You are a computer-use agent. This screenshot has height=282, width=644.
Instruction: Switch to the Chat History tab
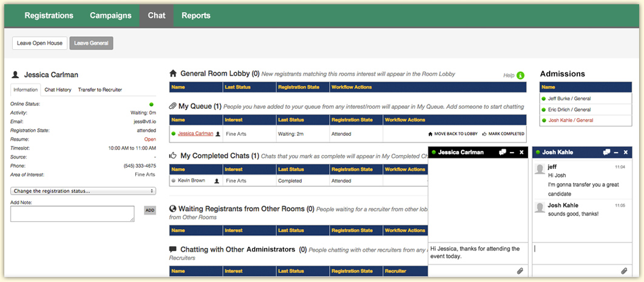point(58,90)
